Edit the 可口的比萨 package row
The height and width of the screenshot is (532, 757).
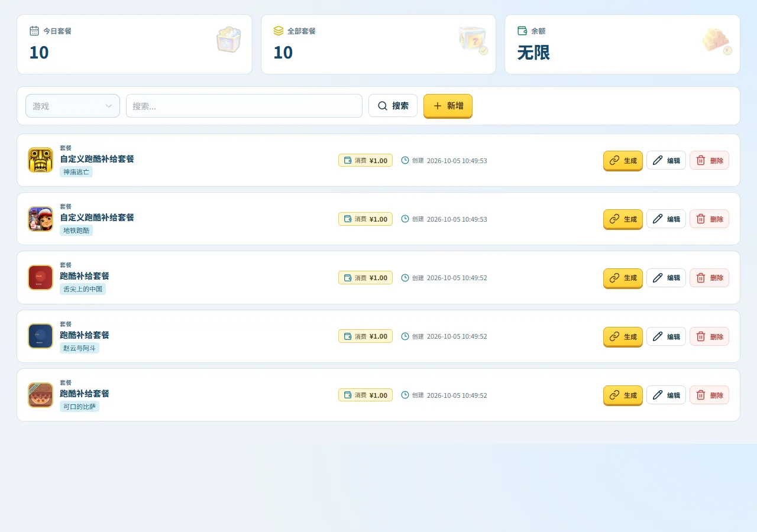click(x=666, y=395)
